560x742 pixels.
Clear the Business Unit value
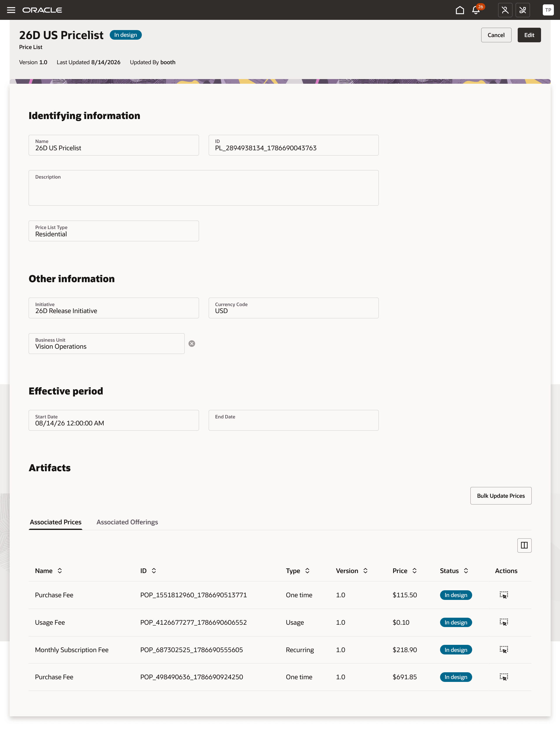point(192,343)
